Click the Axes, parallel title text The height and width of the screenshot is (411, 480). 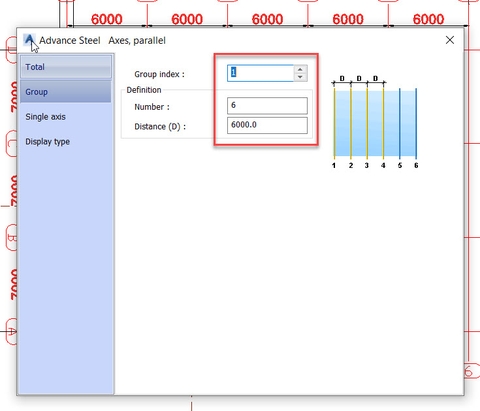(137, 41)
